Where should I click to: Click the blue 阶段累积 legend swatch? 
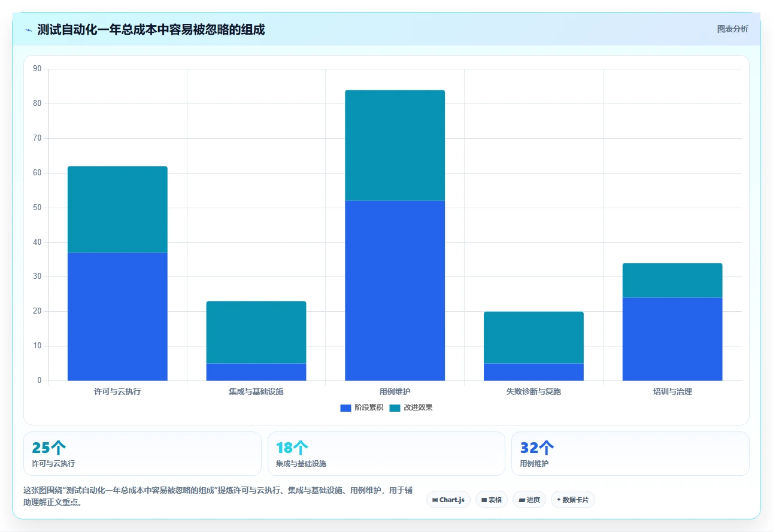[345, 408]
